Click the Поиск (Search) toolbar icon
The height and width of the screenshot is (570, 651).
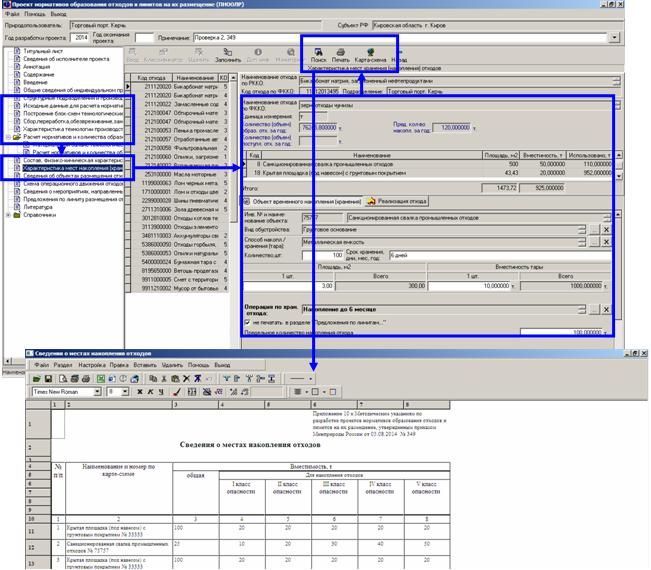(x=318, y=53)
